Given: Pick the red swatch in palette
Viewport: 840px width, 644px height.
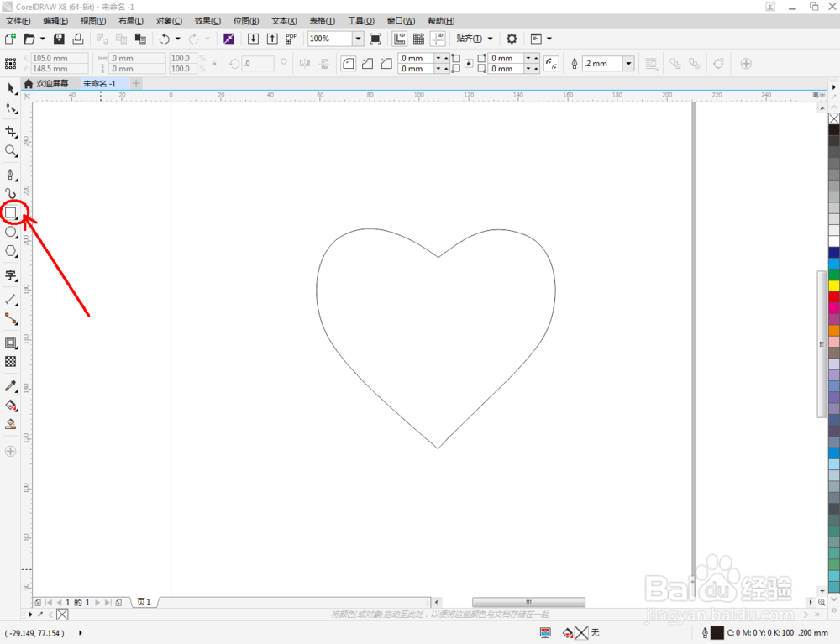Looking at the screenshot, I should 834,296.
